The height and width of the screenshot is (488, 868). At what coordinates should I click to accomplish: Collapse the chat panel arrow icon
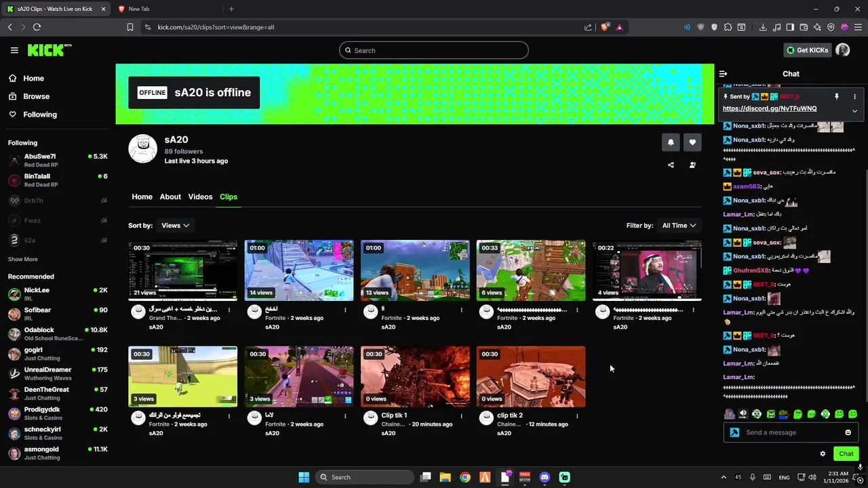point(723,74)
